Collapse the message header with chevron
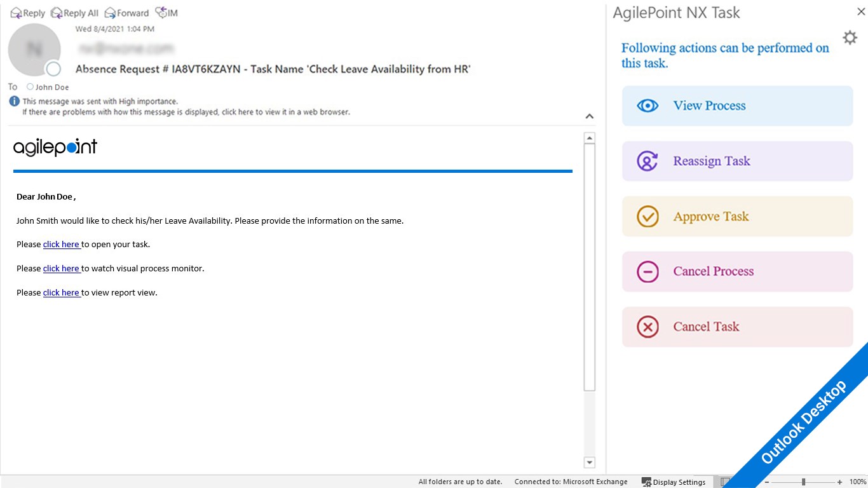 coord(590,116)
